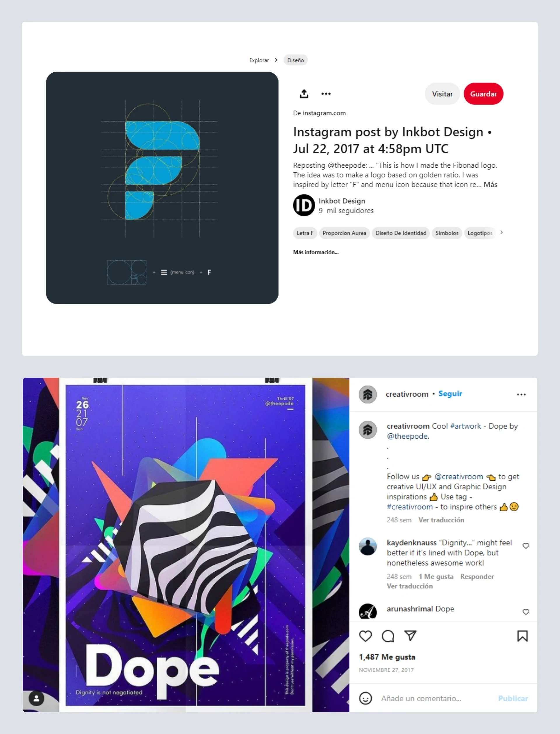Expand the description with Más link
The width and height of the screenshot is (560, 734).
coord(490,185)
